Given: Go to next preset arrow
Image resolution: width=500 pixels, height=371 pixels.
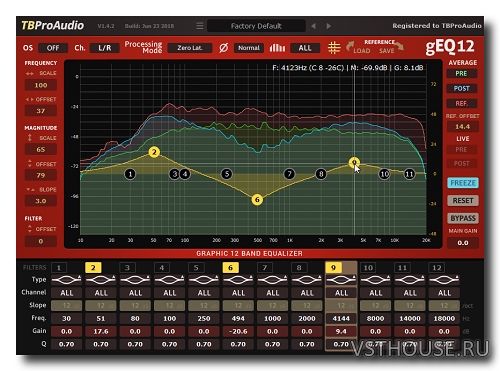Looking at the screenshot, I should click(329, 26).
